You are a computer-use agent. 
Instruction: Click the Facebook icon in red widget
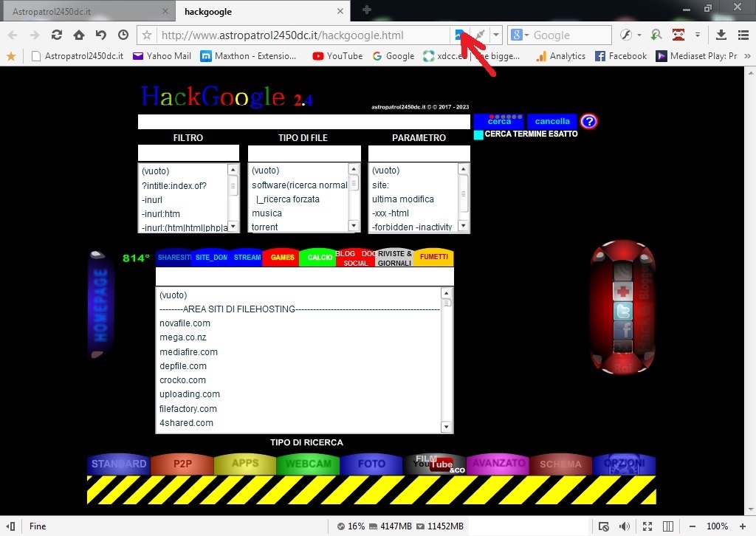(x=623, y=330)
